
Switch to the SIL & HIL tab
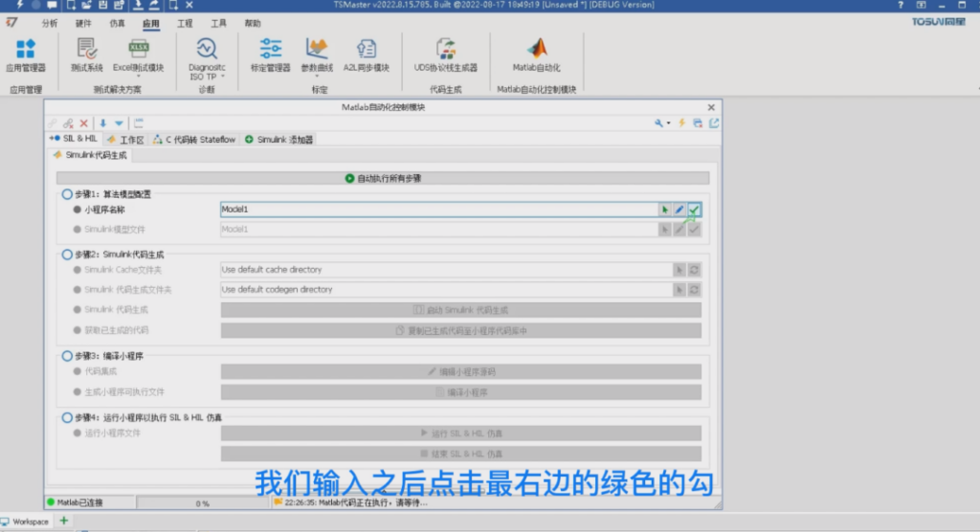point(74,139)
